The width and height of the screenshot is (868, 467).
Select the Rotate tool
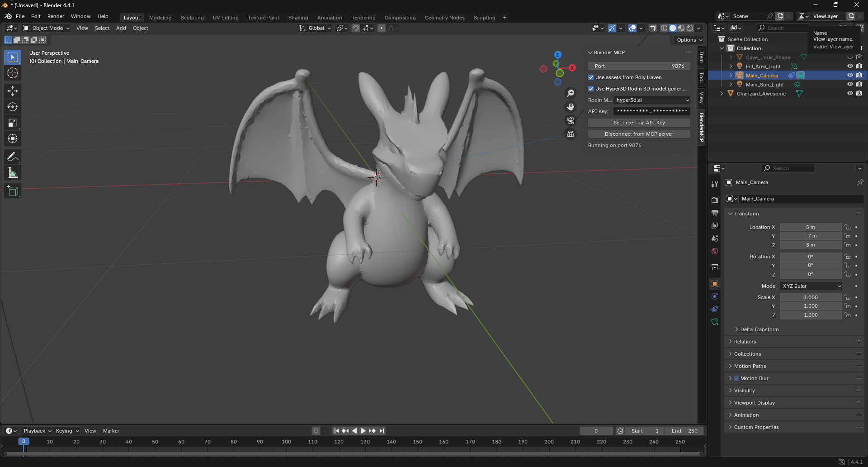[x=13, y=107]
